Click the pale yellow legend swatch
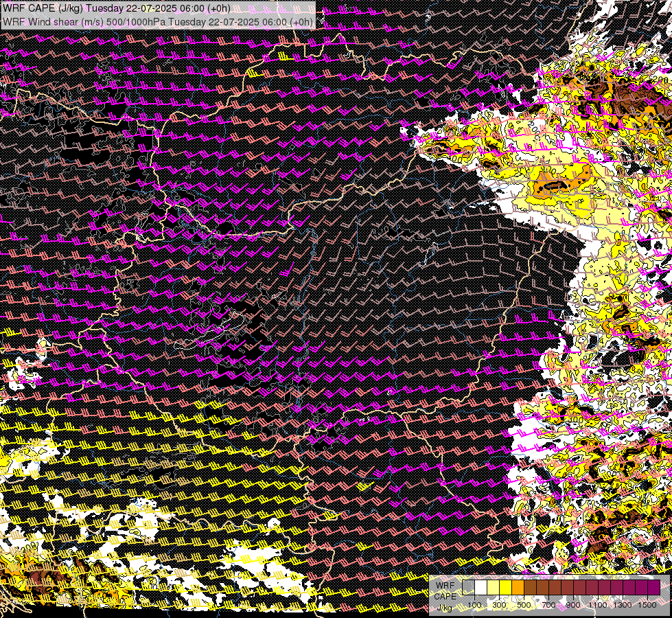Screen dimensions: 672x618 [x=494, y=587]
